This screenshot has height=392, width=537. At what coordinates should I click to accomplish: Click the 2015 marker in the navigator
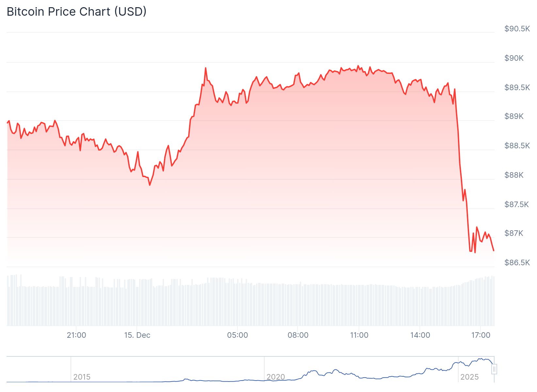[x=82, y=377]
